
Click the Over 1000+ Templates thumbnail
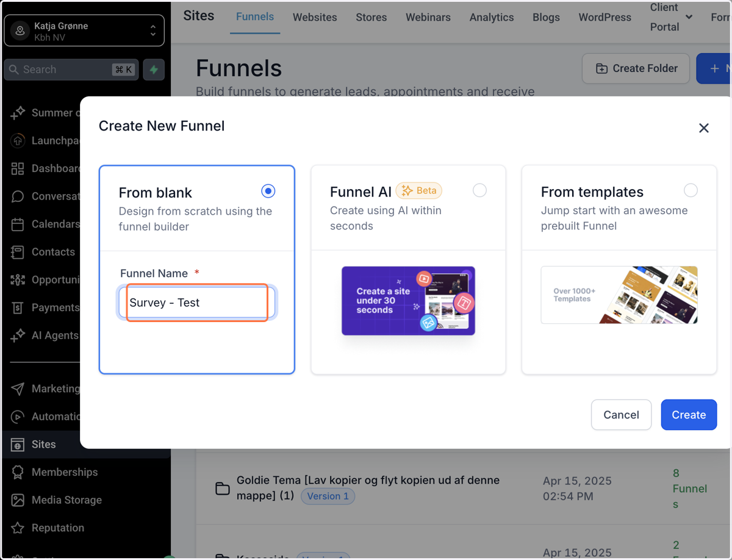(619, 295)
